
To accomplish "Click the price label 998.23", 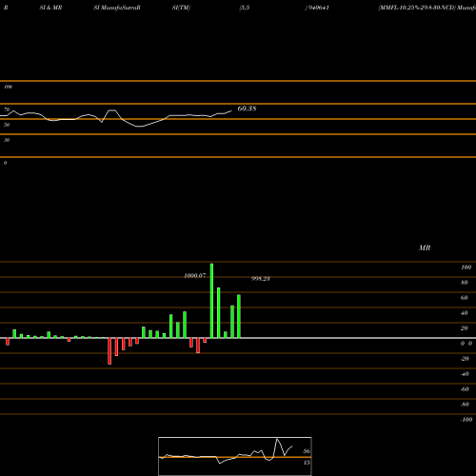I will click(x=261, y=279).
